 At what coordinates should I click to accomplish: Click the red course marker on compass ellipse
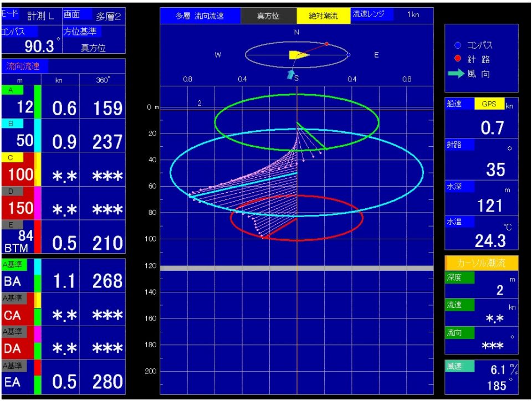click(327, 44)
